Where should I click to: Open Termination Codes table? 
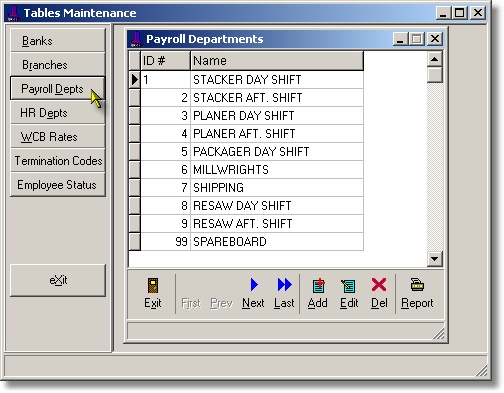coord(58,161)
